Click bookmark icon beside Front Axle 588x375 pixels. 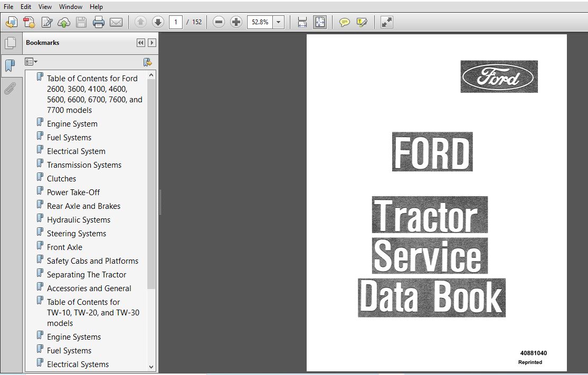40,245
